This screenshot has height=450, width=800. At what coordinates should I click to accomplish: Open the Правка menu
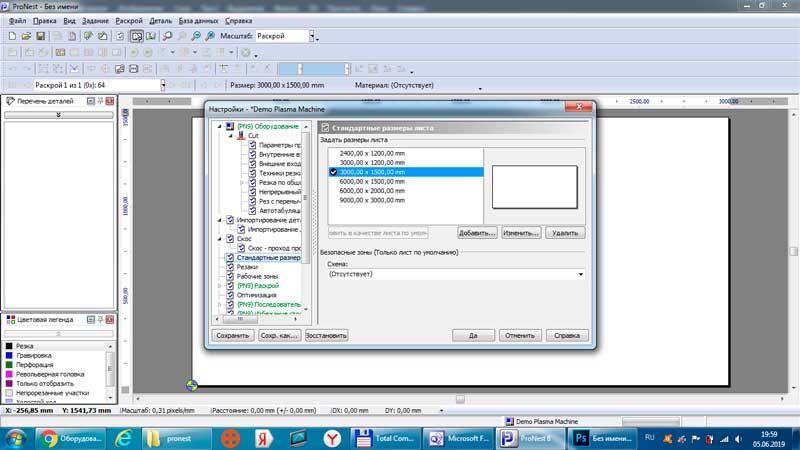pos(44,21)
